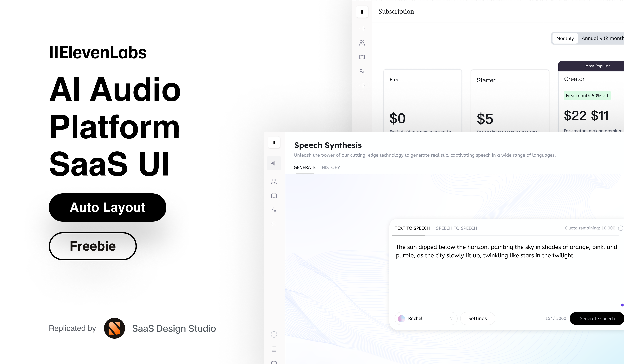Click the circle icon near sidebar bottom
This screenshot has height=364, width=624.
tap(274, 335)
